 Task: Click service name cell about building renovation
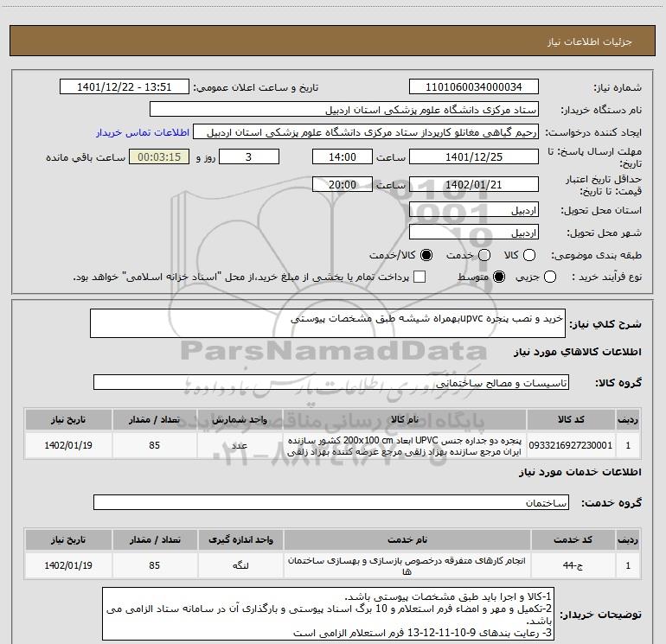pos(407,565)
